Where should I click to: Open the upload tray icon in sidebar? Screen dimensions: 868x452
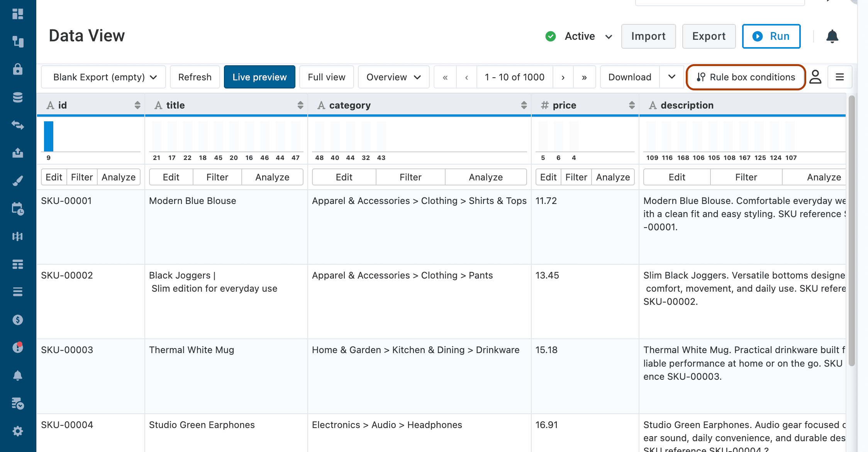18,153
